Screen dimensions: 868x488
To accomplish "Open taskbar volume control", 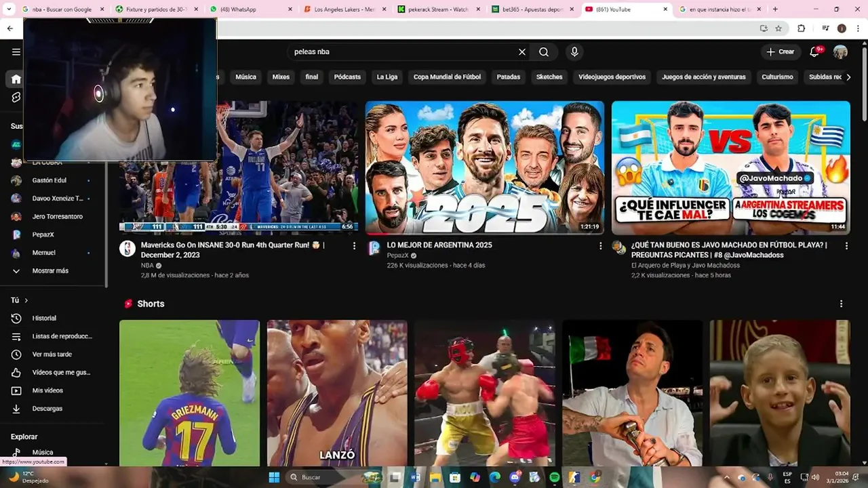I will coord(816,477).
